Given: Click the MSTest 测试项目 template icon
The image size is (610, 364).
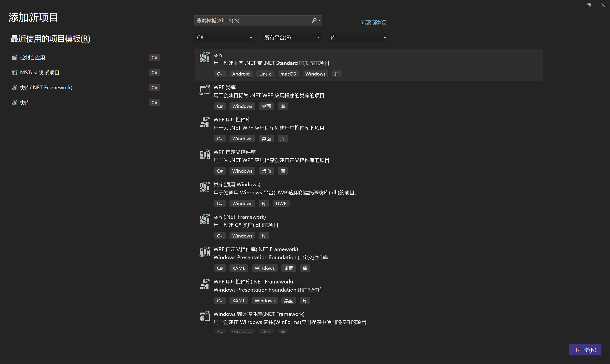Looking at the screenshot, I should tap(14, 72).
